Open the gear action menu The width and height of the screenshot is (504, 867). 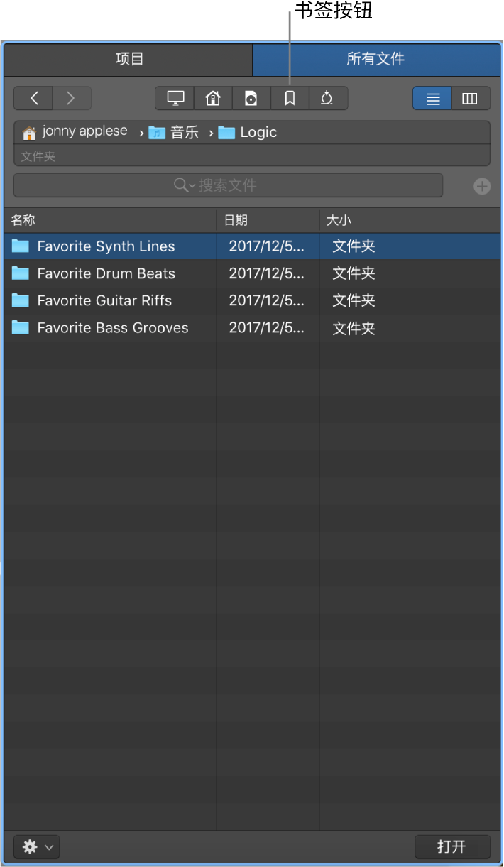tap(37, 847)
